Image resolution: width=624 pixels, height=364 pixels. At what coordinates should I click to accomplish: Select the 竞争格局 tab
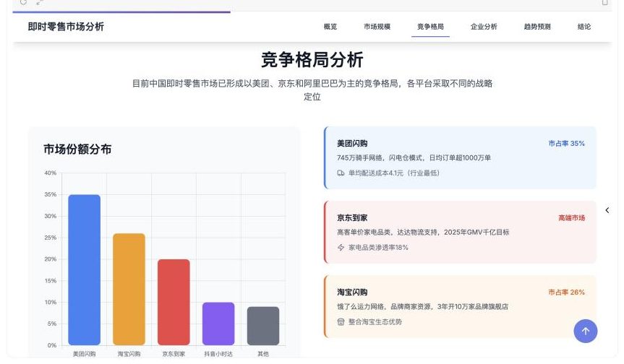430,27
